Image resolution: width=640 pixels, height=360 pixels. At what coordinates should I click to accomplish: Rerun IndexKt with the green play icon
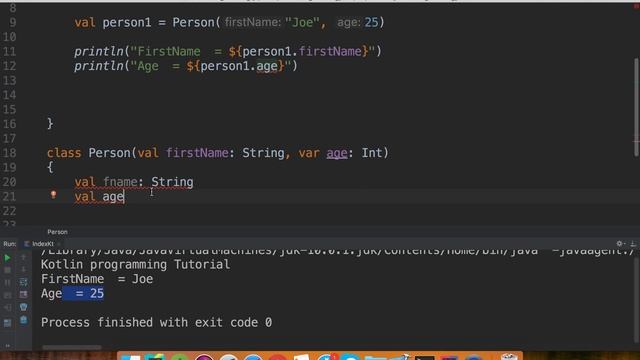[x=7, y=258]
